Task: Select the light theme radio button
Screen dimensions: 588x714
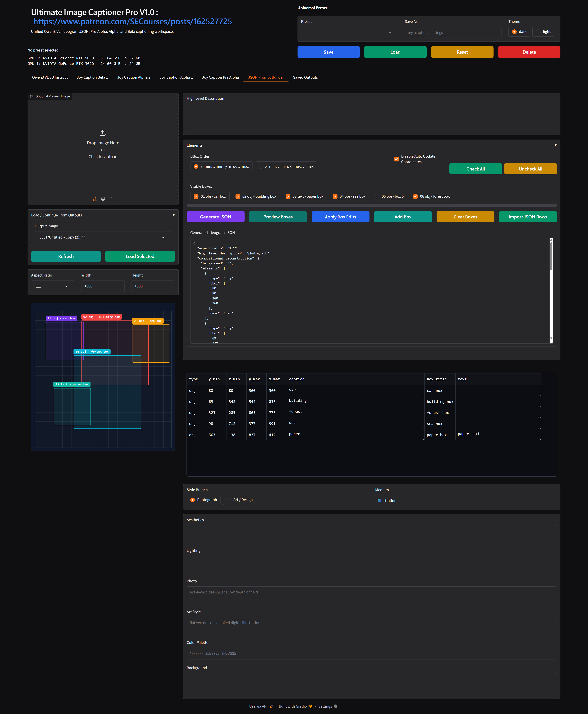Action: coord(538,32)
